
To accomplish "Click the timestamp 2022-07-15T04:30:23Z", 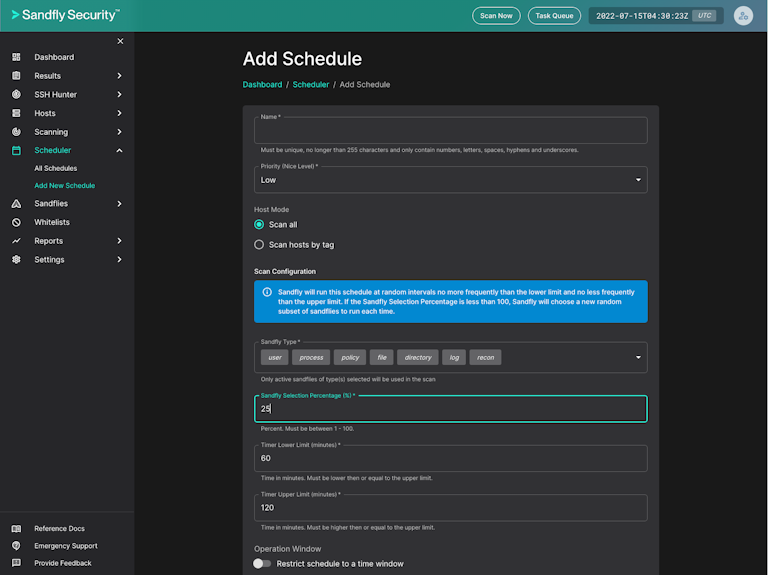I will click(642, 16).
